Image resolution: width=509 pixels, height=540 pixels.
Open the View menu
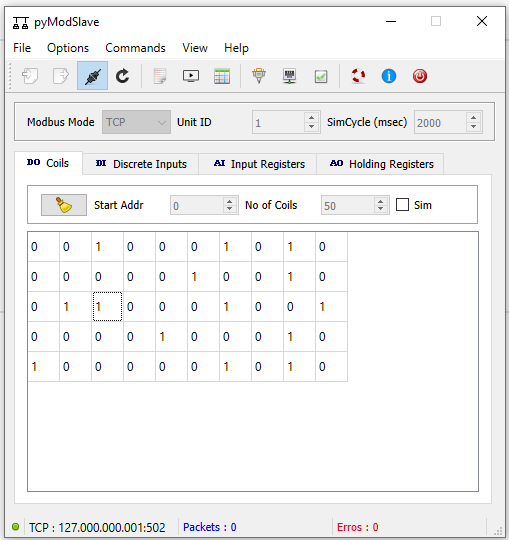195,48
